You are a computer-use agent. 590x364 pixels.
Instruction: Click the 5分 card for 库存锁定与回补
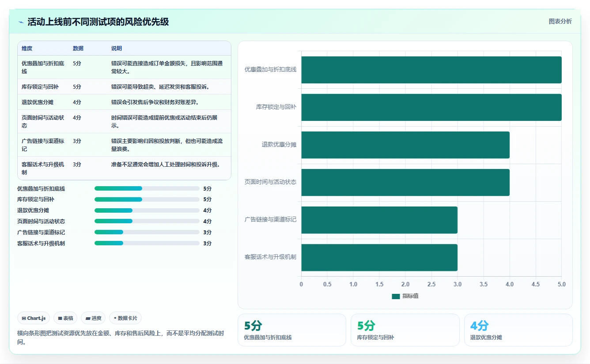point(405,330)
